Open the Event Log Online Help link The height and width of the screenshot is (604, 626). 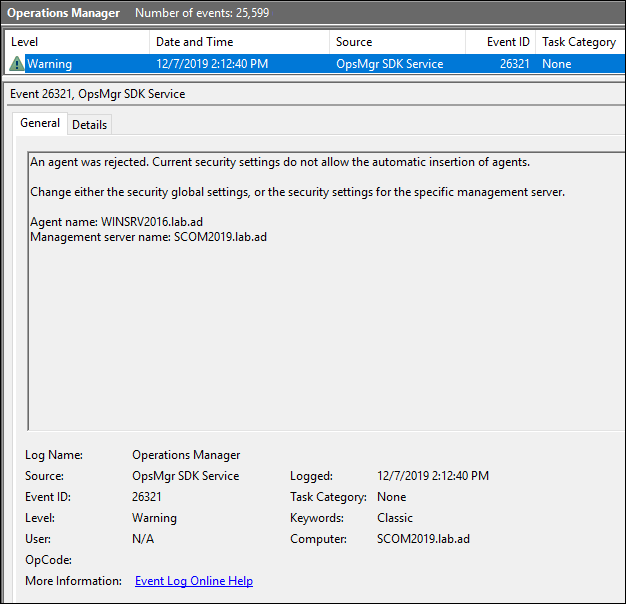193,581
